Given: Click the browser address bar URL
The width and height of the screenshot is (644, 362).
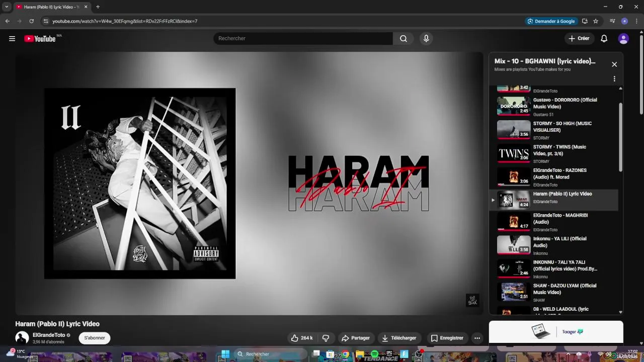Looking at the screenshot, I should point(125,21).
